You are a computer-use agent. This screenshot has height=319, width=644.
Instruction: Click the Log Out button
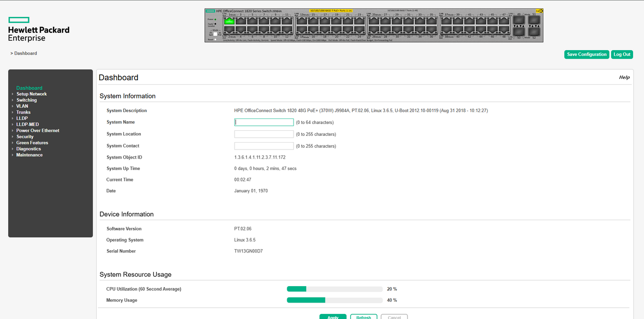(x=622, y=54)
